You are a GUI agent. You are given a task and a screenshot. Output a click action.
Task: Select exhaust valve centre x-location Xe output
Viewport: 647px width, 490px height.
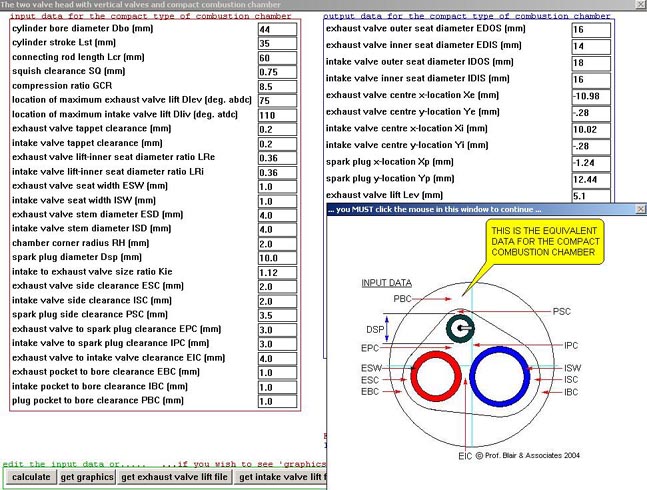[x=591, y=96]
